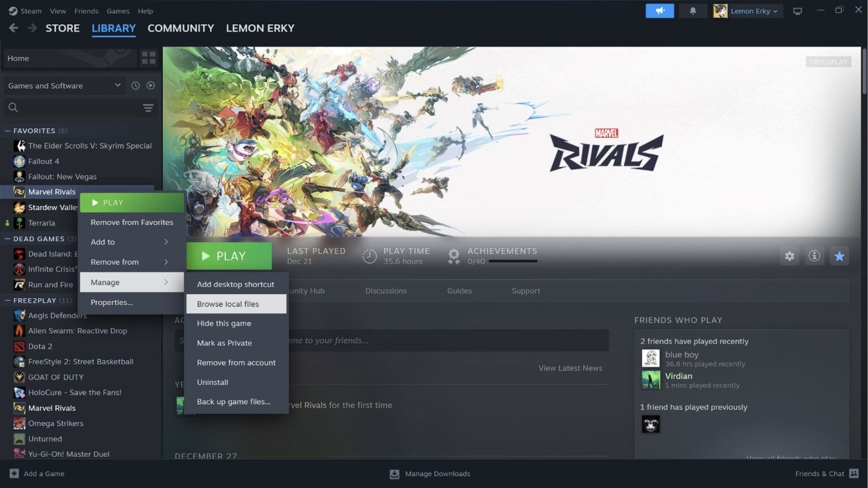This screenshot has height=488, width=868.
Task: Open grid view with the squares icon
Action: (x=148, y=58)
